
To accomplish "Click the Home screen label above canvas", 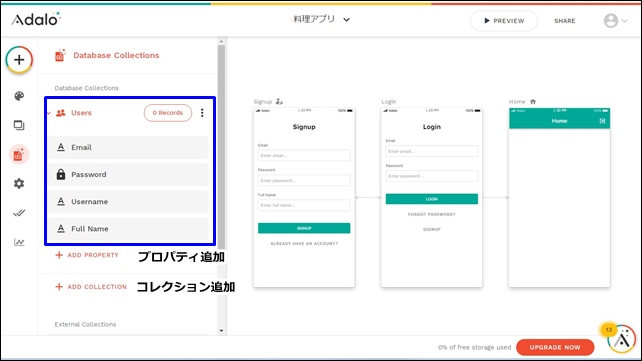I will pyautogui.click(x=517, y=102).
